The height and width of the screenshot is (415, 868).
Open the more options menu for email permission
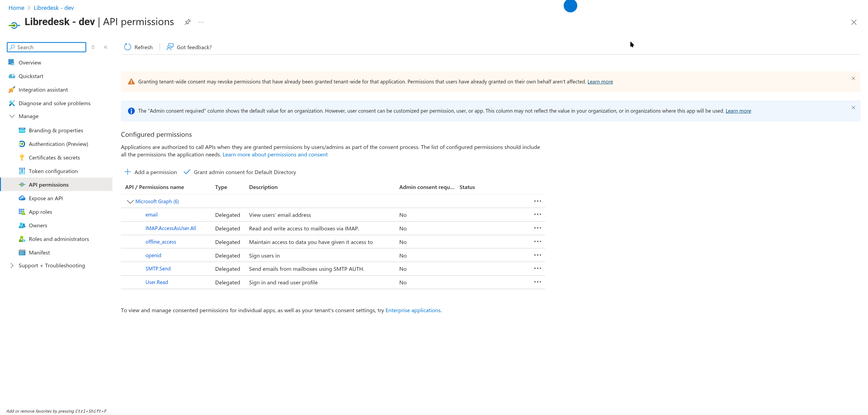point(537,214)
